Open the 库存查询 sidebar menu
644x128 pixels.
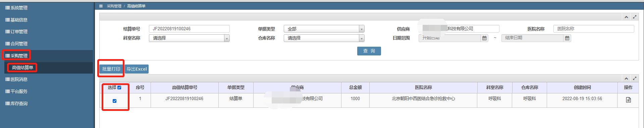click(16, 103)
